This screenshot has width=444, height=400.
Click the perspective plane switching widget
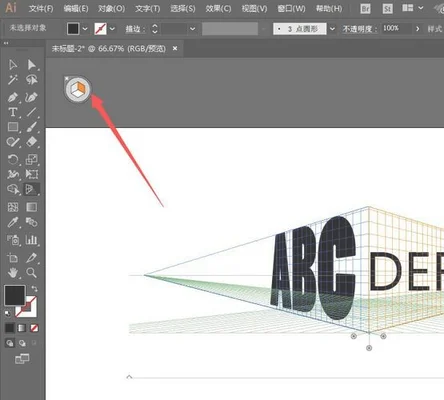coord(78,89)
